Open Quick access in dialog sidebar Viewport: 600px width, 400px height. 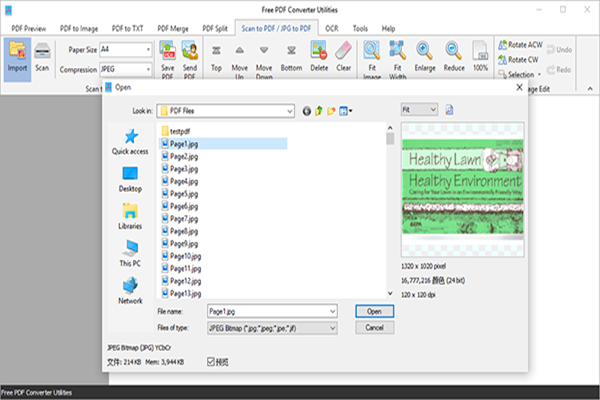tap(130, 141)
